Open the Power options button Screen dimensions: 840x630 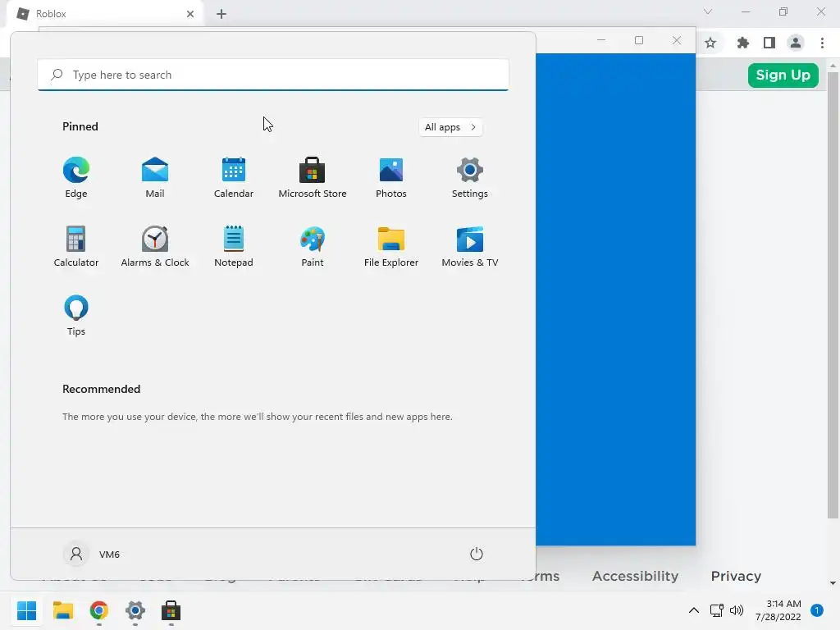(477, 554)
